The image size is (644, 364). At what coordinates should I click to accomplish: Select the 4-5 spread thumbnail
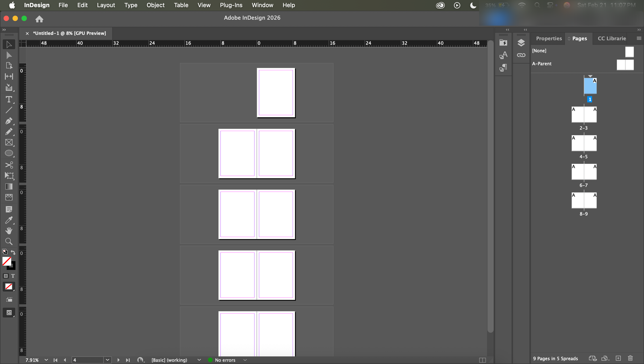[584, 144]
